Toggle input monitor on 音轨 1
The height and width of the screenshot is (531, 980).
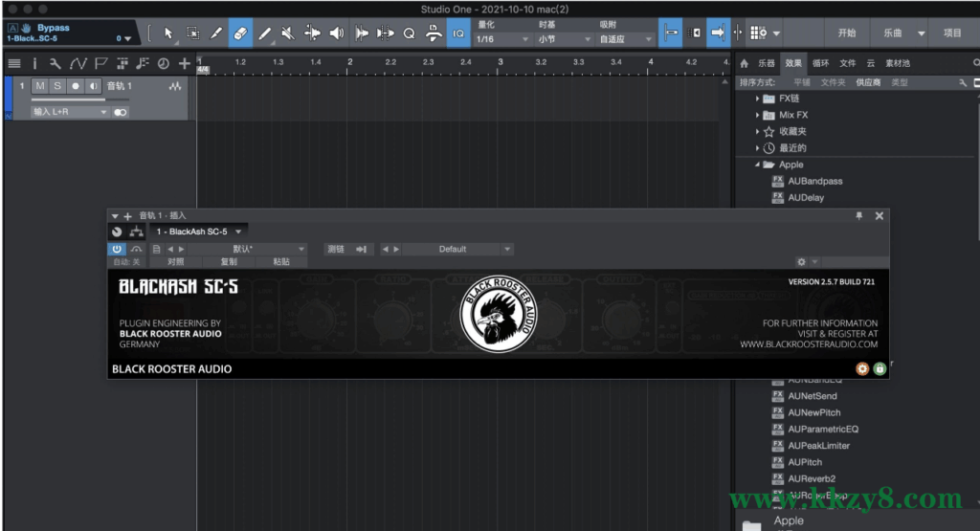point(93,85)
